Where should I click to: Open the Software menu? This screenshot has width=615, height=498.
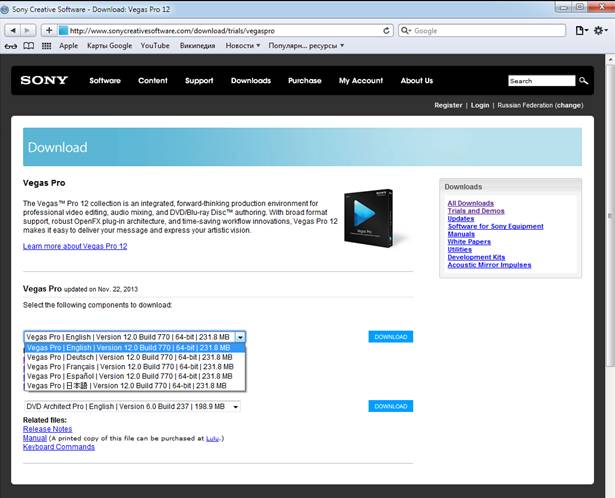tap(105, 81)
